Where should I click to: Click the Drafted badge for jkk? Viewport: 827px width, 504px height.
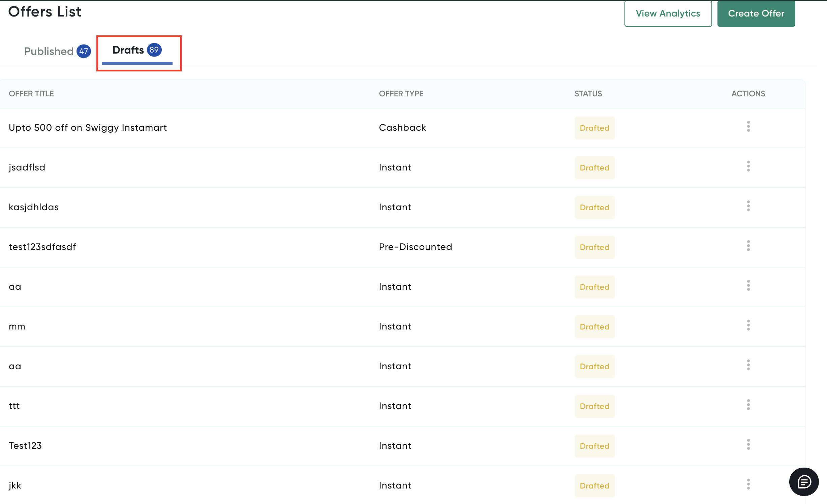tap(594, 486)
